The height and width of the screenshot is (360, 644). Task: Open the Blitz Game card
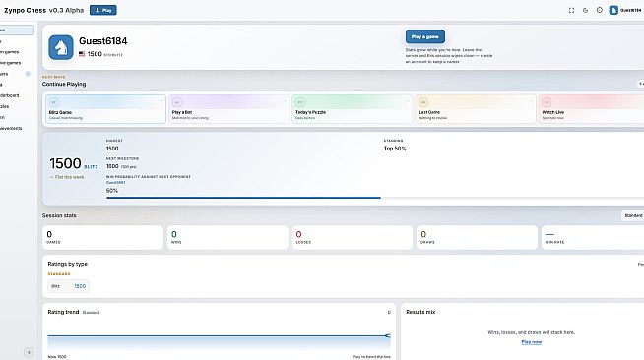(x=105, y=109)
